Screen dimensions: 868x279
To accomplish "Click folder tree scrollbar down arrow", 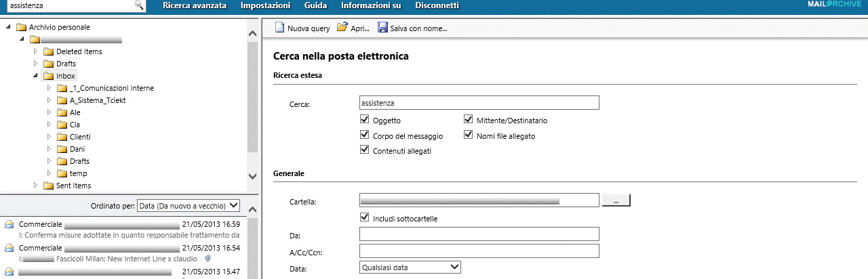I will 253,176.
